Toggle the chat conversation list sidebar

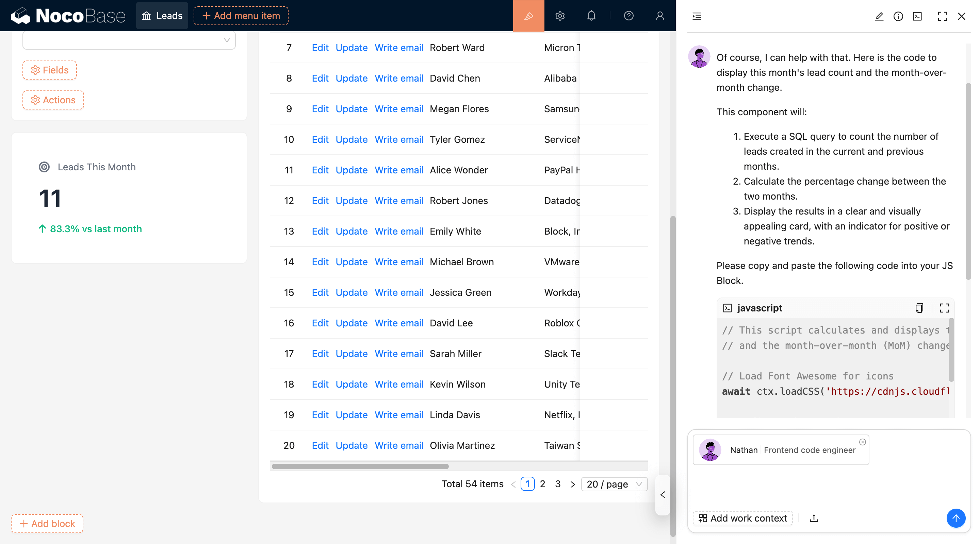697,16
